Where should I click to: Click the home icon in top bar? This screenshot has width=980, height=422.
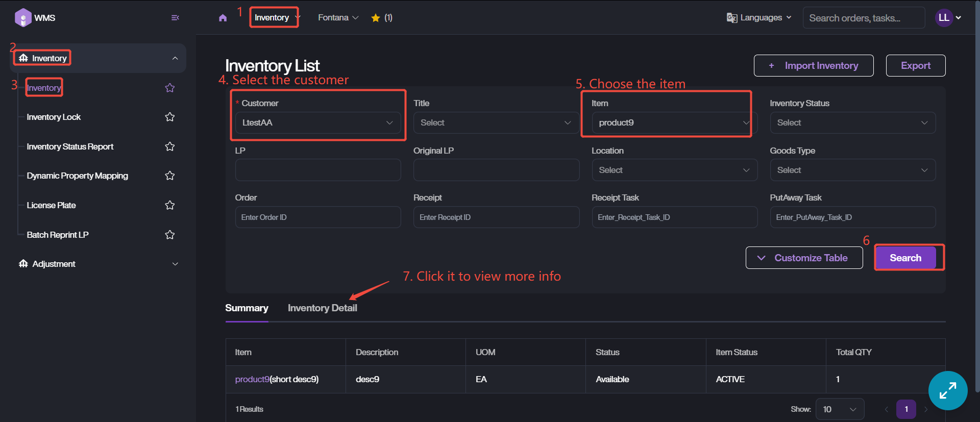pos(223,18)
